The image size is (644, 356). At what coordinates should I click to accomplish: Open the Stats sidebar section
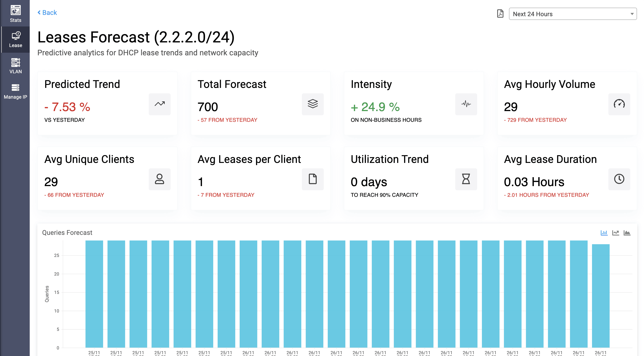[x=16, y=14]
